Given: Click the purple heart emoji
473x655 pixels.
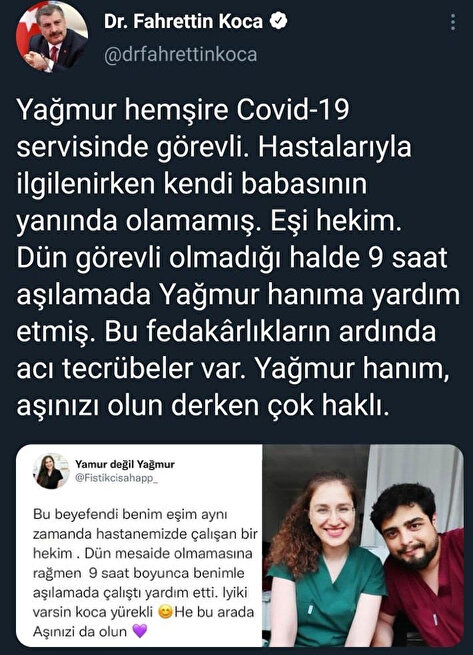Looking at the screenshot, I should [x=140, y=631].
